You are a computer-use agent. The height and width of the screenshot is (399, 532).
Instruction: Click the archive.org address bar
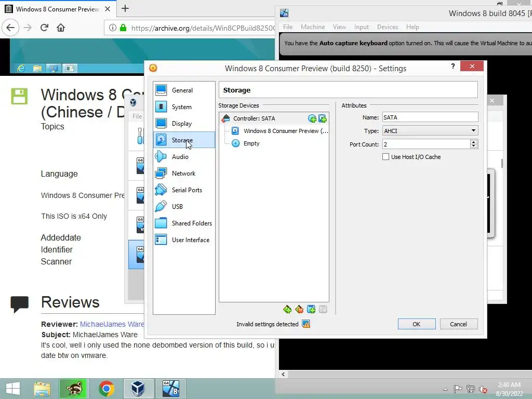click(x=202, y=28)
